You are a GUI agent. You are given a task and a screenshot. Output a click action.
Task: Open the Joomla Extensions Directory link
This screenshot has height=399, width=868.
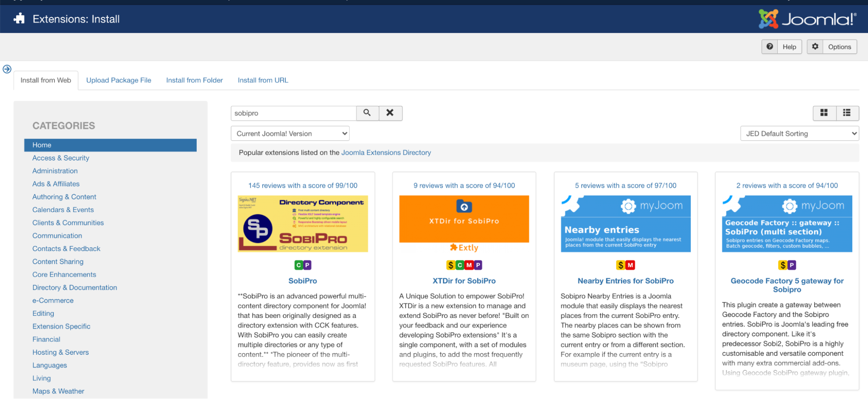[386, 153]
